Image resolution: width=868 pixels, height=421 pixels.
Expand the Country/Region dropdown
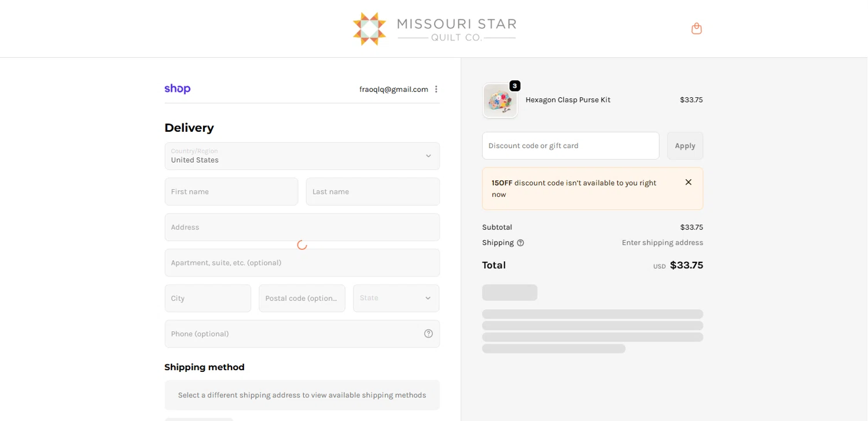coord(302,156)
